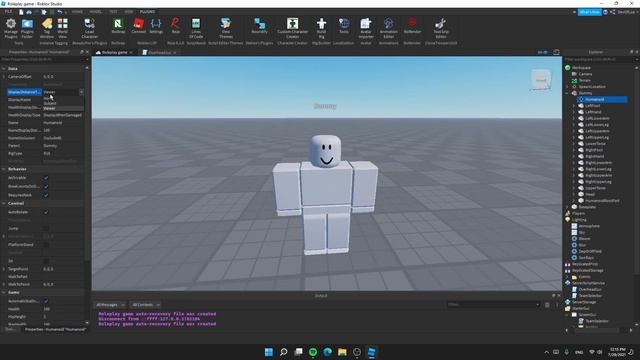Toggle the BreakJointsOnDeath checkbox
Viewport: 640px width, 360px height.
click(x=46, y=187)
